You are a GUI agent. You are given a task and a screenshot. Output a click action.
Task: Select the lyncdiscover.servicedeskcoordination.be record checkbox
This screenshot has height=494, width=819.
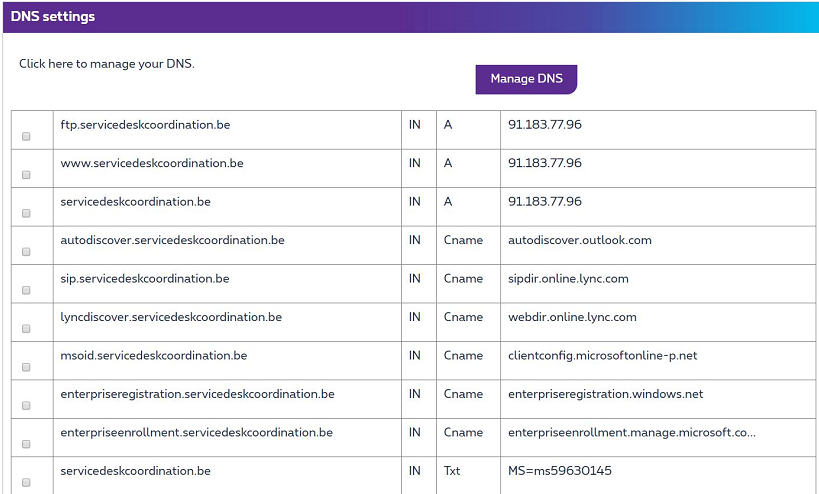pyautogui.click(x=26, y=328)
